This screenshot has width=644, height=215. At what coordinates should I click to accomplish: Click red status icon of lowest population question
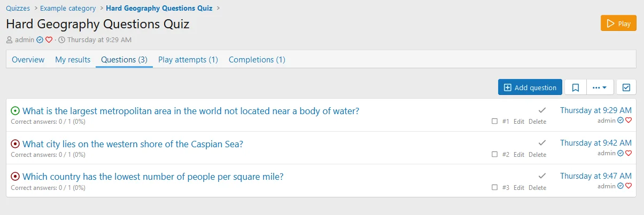[x=15, y=177]
